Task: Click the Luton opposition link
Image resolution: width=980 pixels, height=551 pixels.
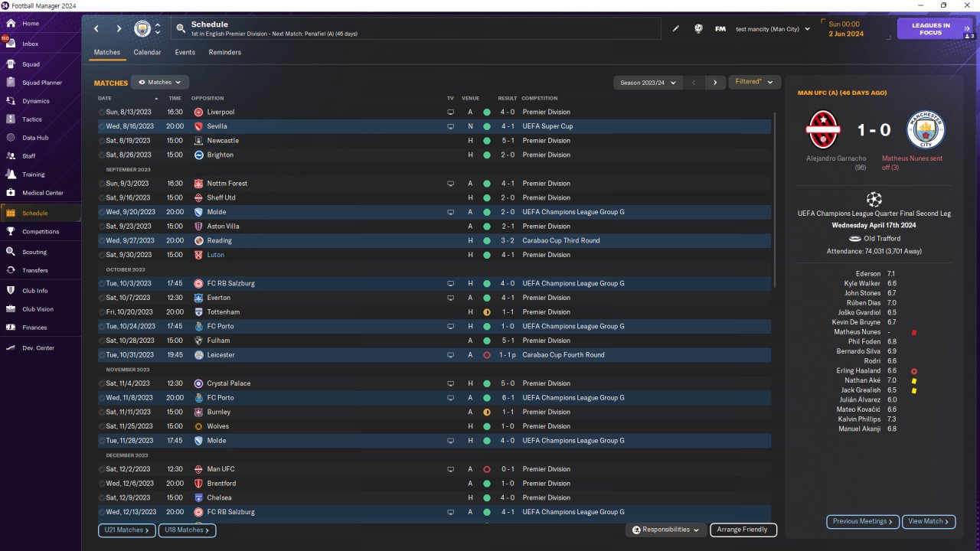Action: 215,255
